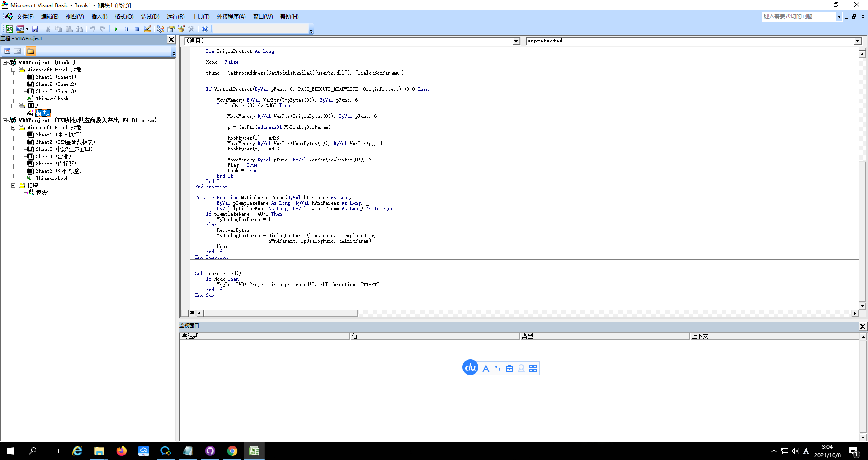The image size is (868, 460).
Task: Paste clipboard contents with the Paste icon
Action: (69, 29)
